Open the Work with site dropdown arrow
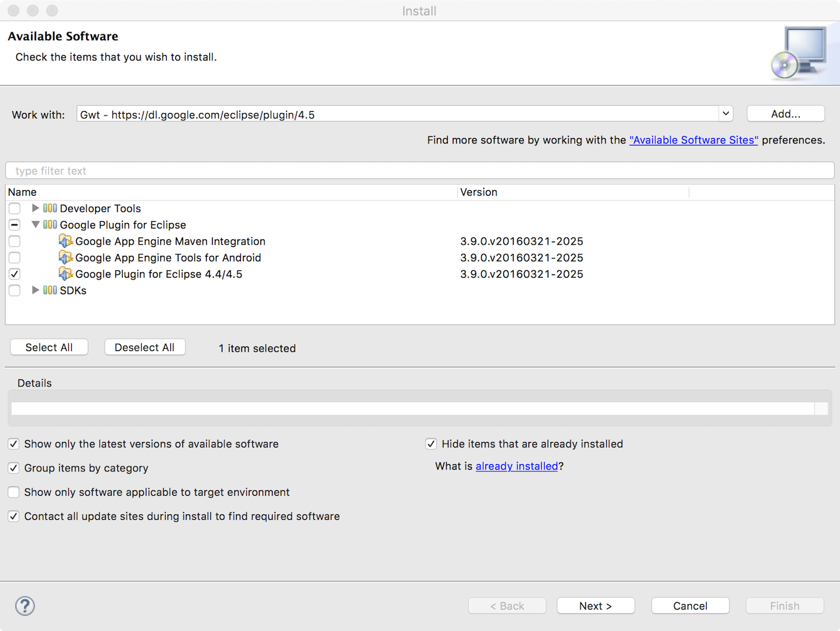 coord(726,114)
